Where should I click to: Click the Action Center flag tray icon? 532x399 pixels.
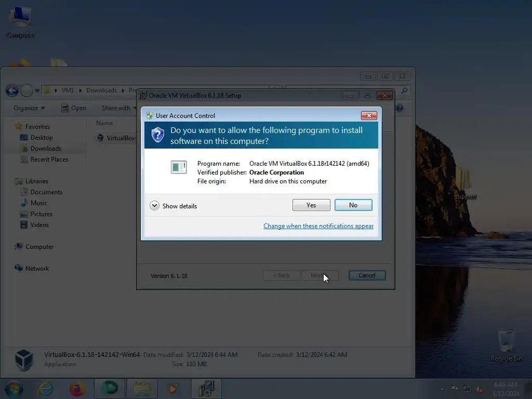pos(454,389)
